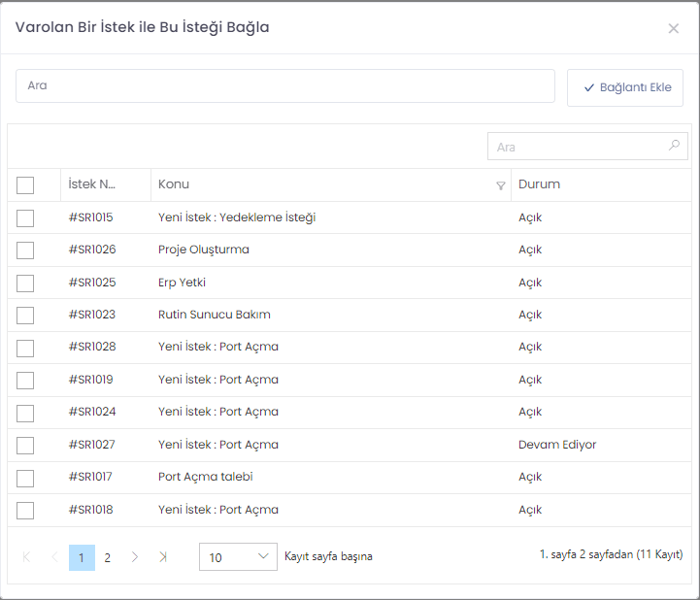This screenshot has height=600, width=700.
Task: Tick the checkbox for #SR1018
Action: coord(25,511)
